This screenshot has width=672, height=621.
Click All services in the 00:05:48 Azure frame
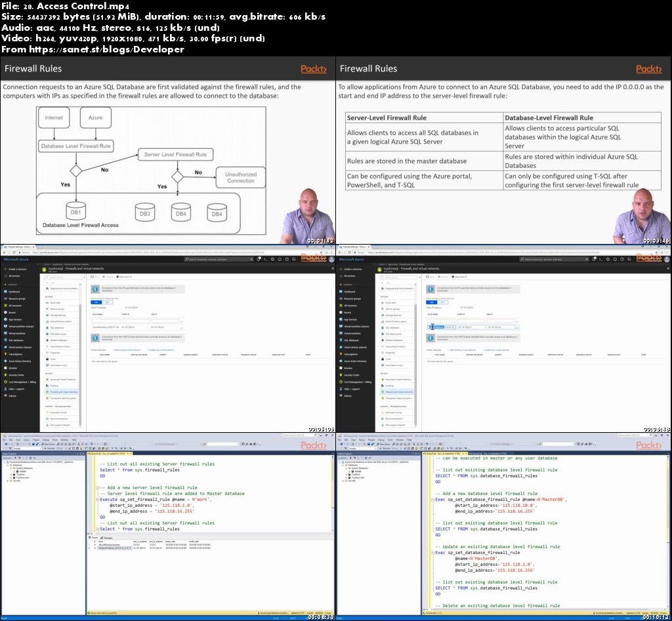pyautogui.click(x=350, y=276)
